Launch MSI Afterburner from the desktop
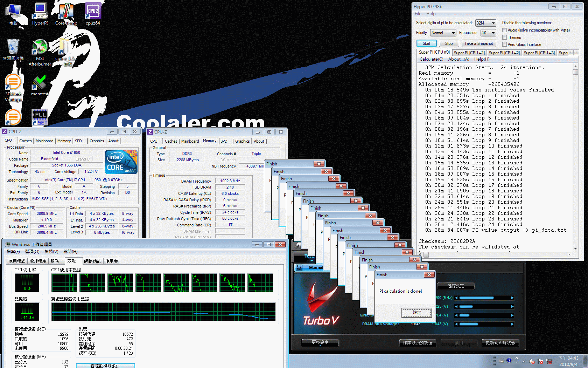 coord(40,52)
